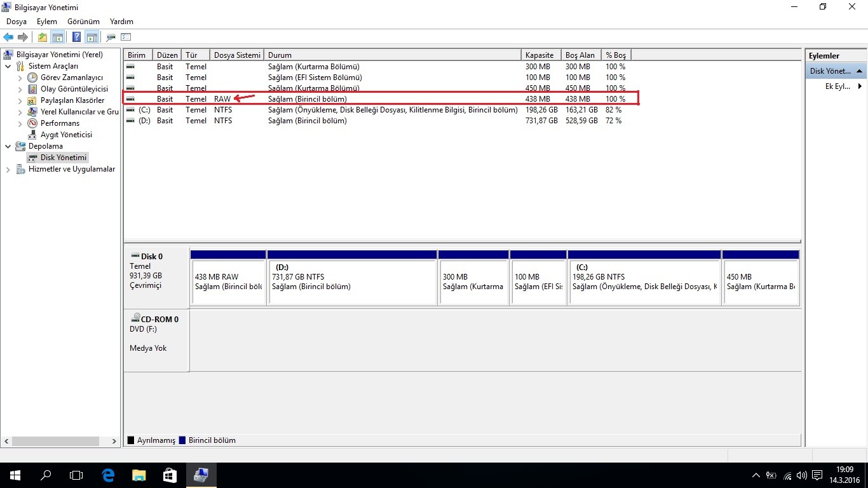
Task: Expand the Hizmetler ve Uygulamalar node
Action: pos(8,169)
